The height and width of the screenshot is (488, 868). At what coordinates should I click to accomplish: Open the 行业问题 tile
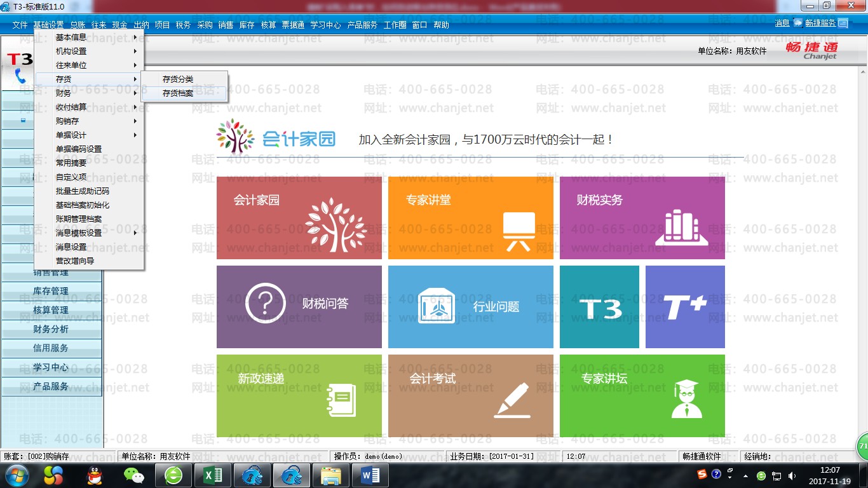click(x=470, y=307)
